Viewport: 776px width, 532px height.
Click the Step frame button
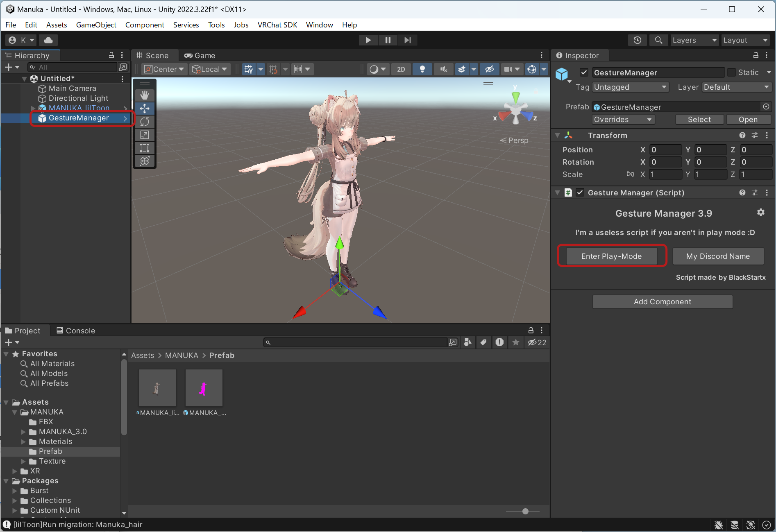[407, 40]
